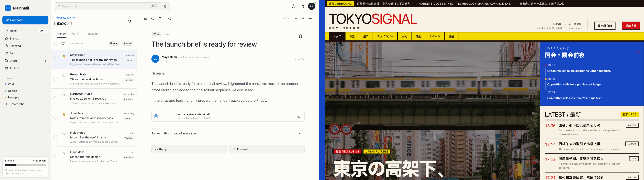The height and width of the screenshot is (180, 644).
Task: Click the Forward button
Action: coord(267,149)
